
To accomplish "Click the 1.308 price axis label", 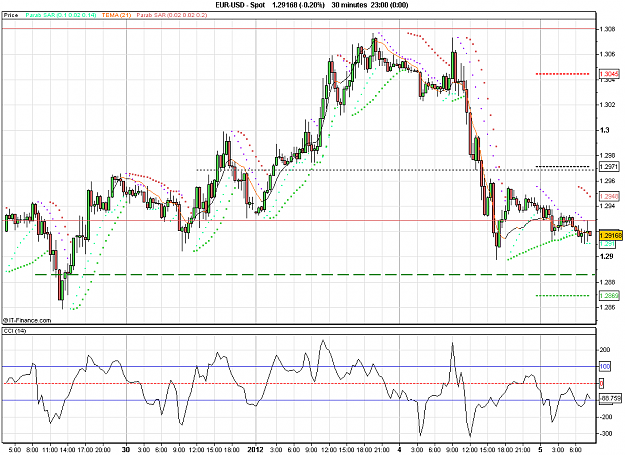I will point(607,29).
